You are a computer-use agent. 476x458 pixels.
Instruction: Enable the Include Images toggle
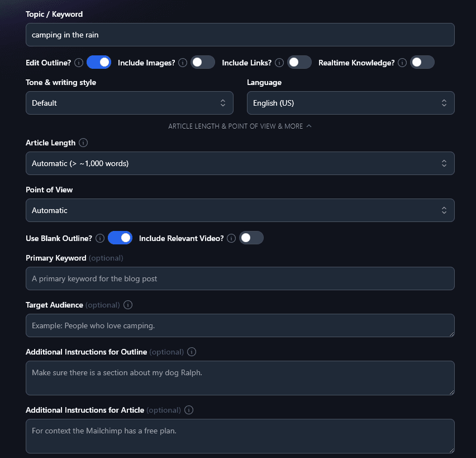coord(203,62)
